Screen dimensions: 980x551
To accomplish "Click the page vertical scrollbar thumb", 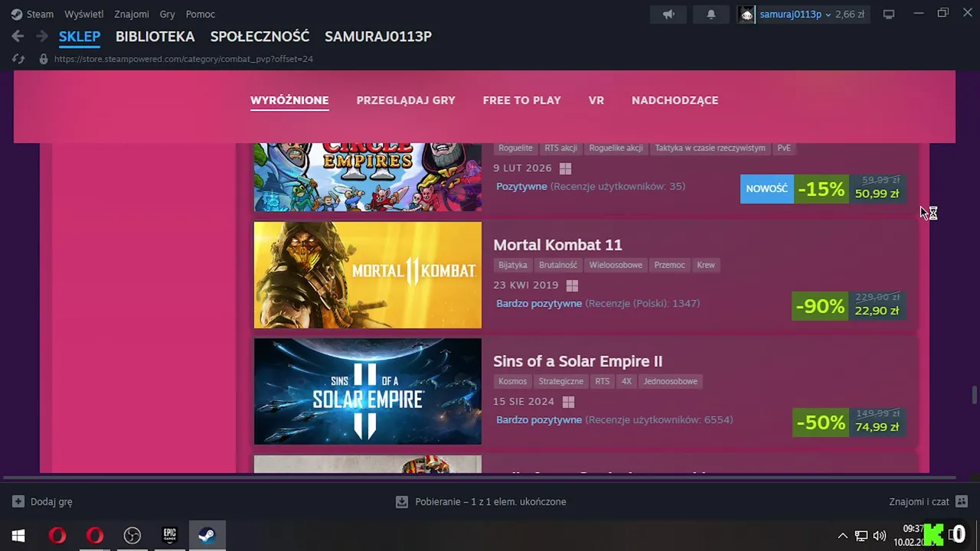I will coord(975,396).
